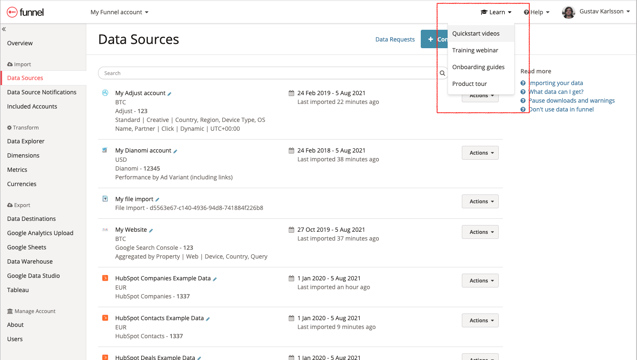Viewport: 637px width, 360px height.
Task: Open About in sidebar
Action: coord(15,325)
